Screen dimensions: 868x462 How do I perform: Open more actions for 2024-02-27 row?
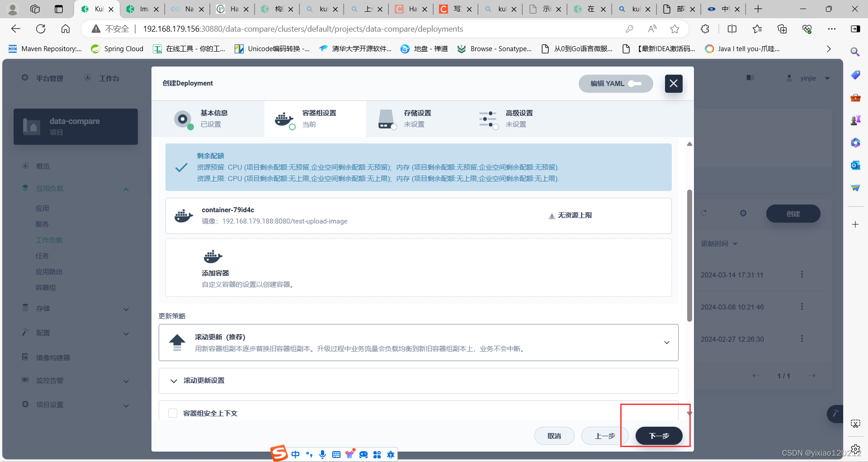point(802,338)
